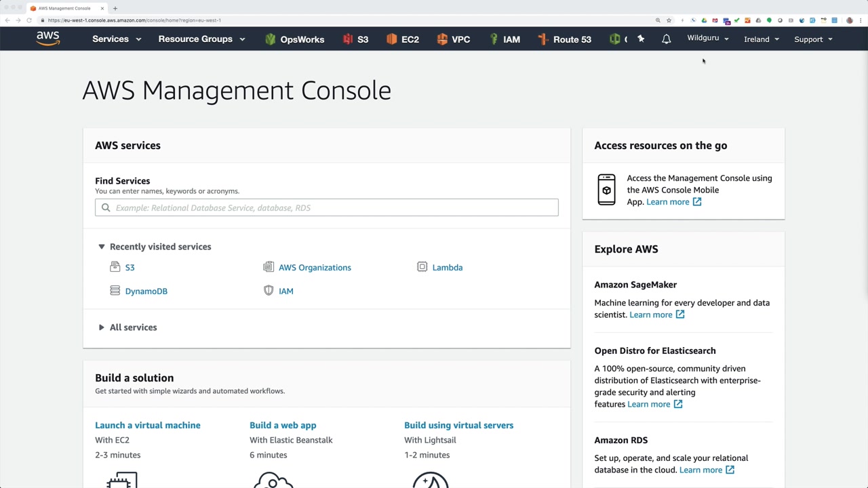868x488 pixels.
Task: Open the Ireland region selector
Action: click(761, 39)
